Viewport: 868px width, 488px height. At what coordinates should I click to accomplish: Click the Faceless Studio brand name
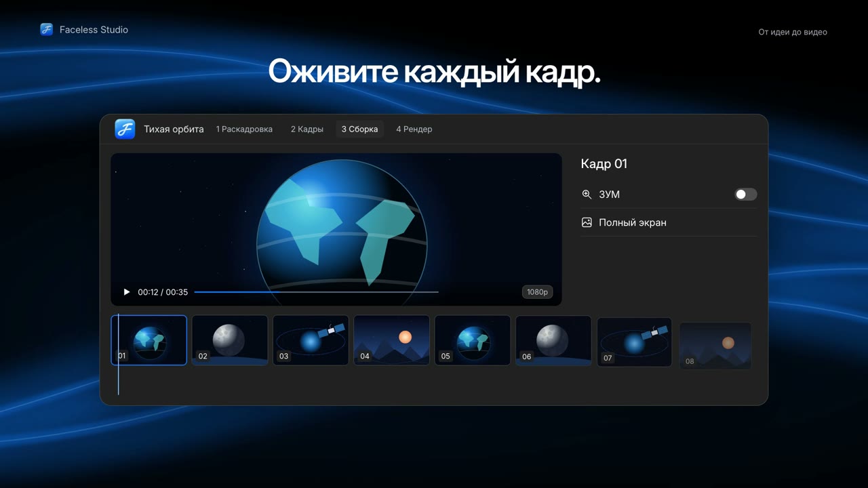pyautogui.click(x=94, y=30)
